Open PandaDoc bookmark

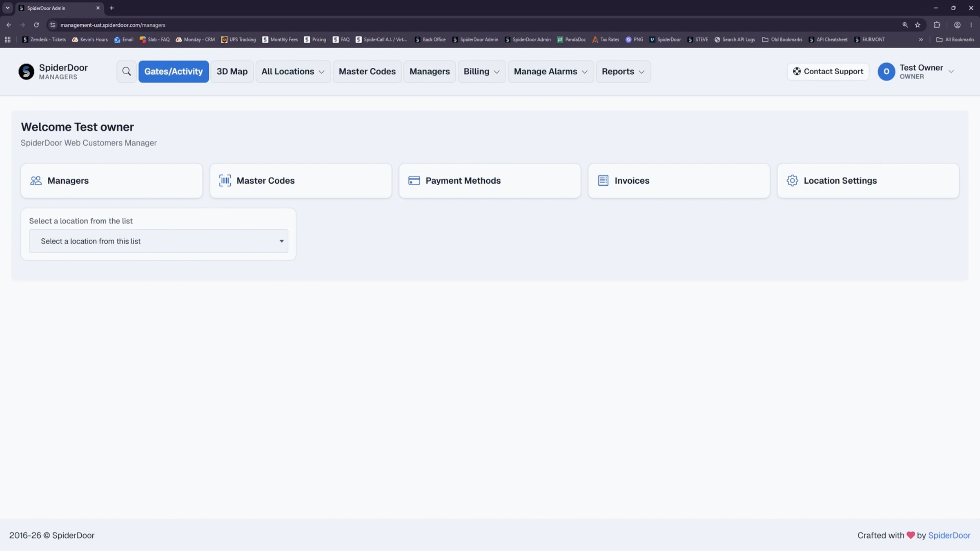click(571, 40)
